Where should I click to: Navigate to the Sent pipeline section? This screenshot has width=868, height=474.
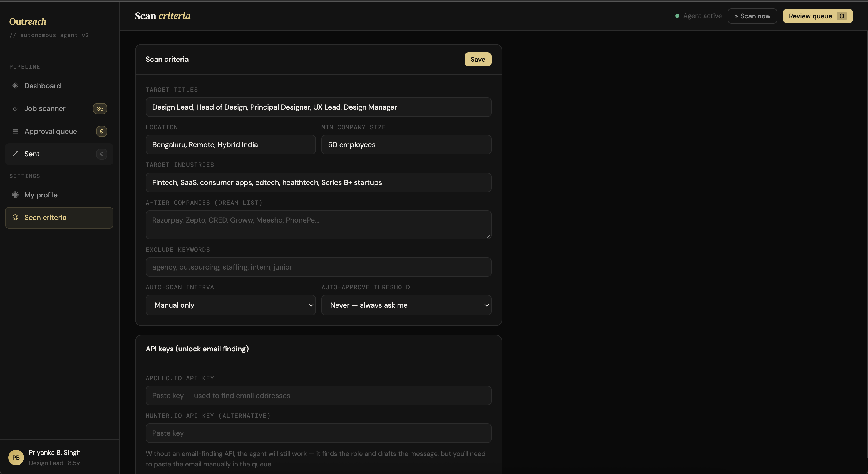(32, 154)
